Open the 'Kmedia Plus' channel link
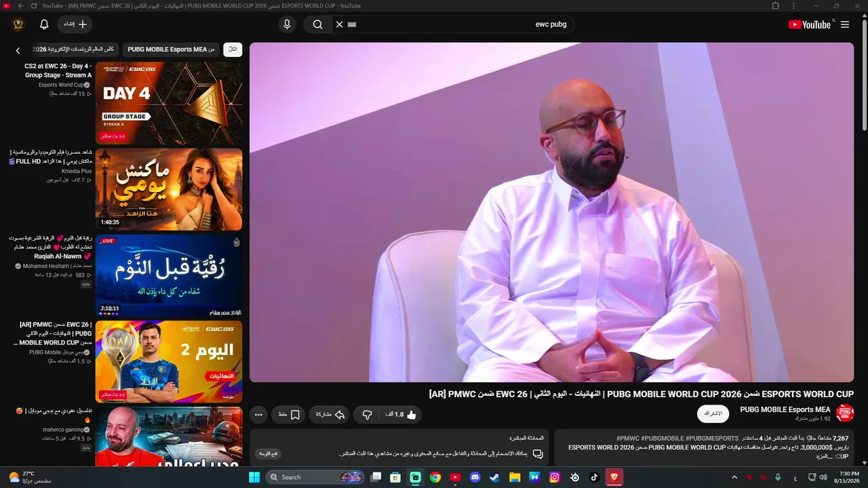868x488 pixels. 76,171
